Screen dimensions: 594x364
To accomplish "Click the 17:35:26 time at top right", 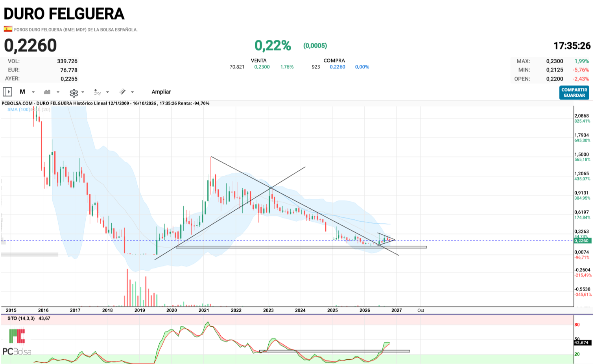I will pyautogui.click(x=572, y=46).
